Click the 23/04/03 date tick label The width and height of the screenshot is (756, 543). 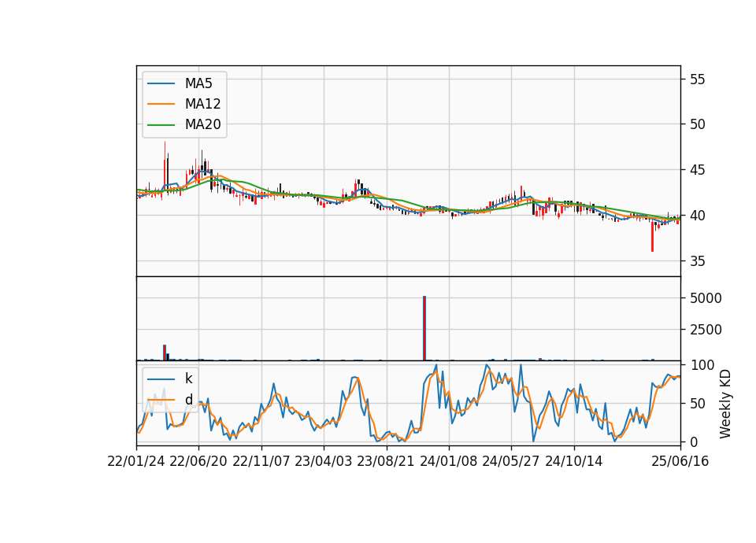[x=323, y=461]
